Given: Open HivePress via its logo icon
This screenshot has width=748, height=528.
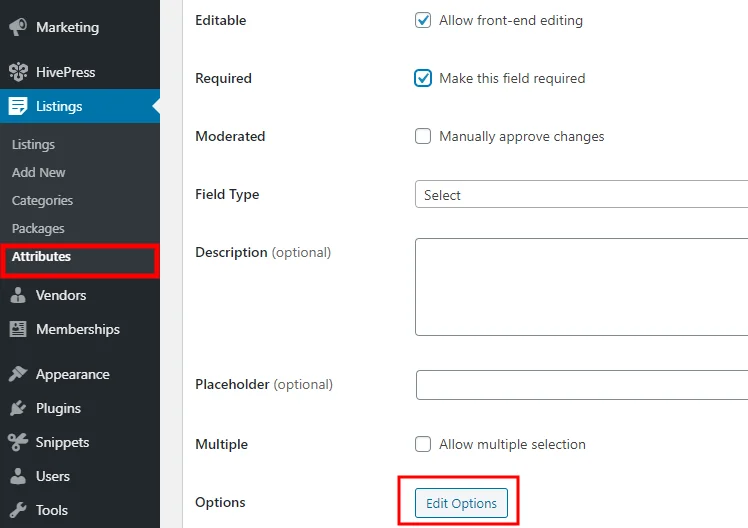Looking at the screenshot, I should (18, 72).
